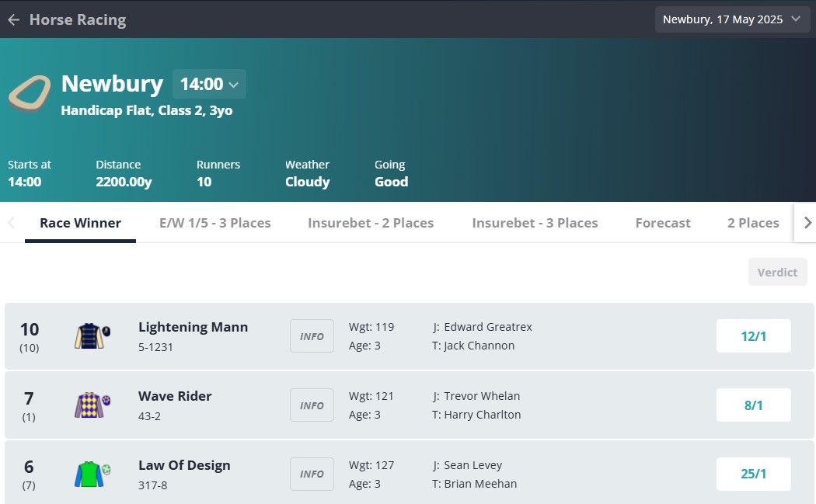Select Wave Rider's 8/1 odds

click(753, 405)
